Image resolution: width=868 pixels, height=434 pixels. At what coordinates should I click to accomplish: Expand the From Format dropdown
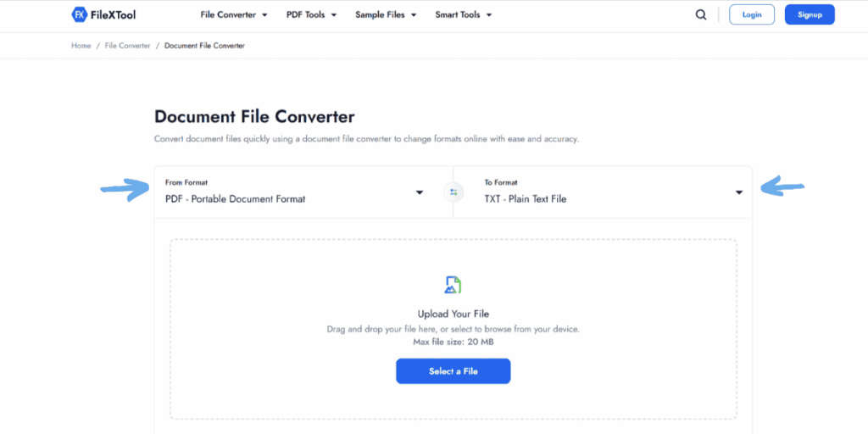[x=303, y=192]
